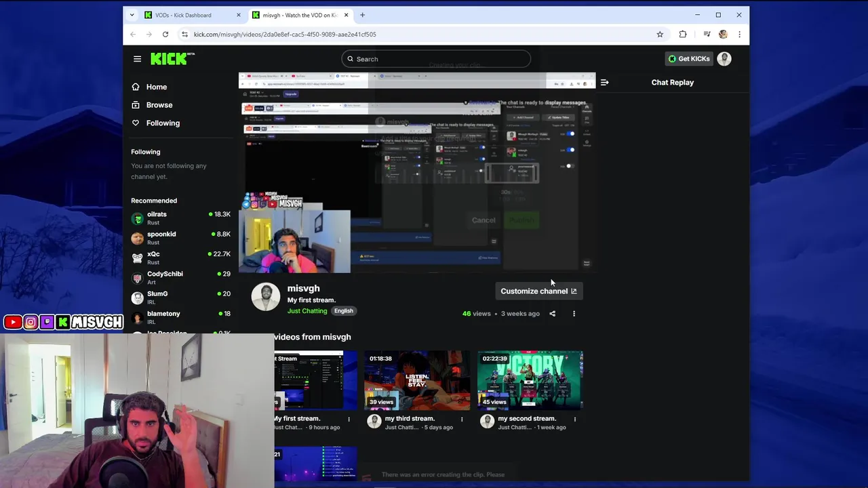Viewport: 868px width, 488px height.
Task: Click the browser address bar URL
Action: click(x=285, y=35)
